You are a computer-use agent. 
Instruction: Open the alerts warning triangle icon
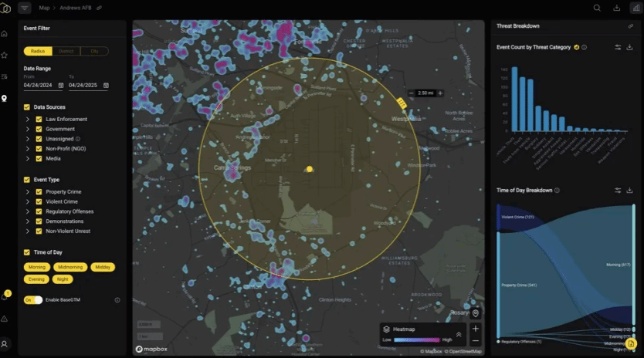coord(5,319)
